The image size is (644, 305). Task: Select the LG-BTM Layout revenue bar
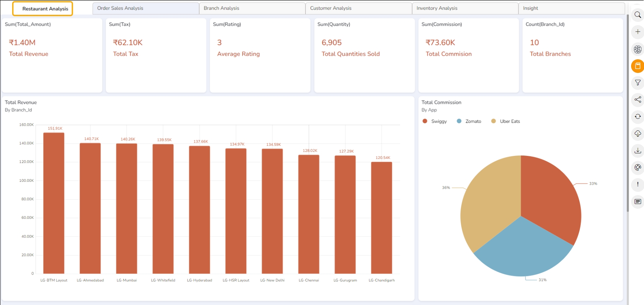click(x=54, y=203)
